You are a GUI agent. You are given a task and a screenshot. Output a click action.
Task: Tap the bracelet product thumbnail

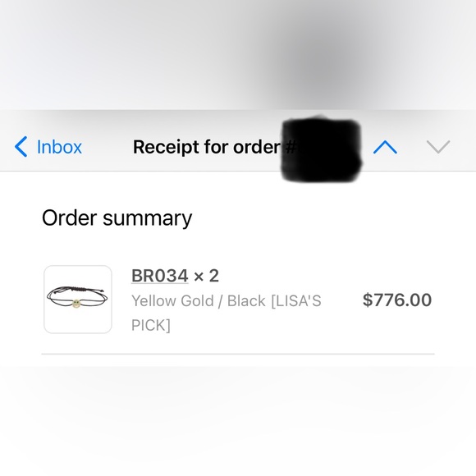[78, 300]
